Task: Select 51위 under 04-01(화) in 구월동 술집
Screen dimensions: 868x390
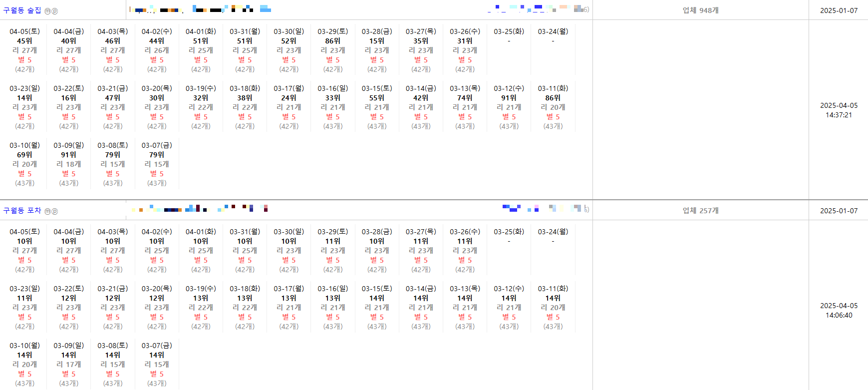Action: (x=201, y=41)
